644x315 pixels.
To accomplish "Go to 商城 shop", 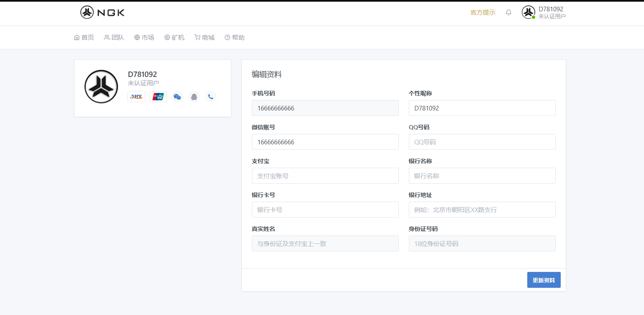I will pos(205,38).
